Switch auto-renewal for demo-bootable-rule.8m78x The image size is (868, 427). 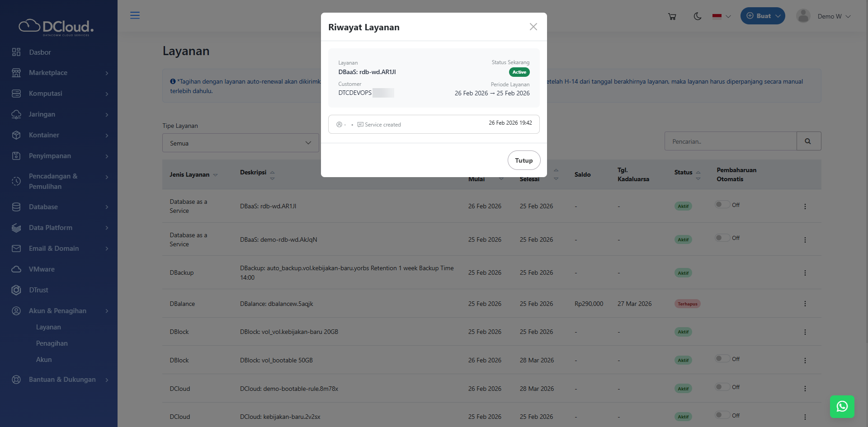click(x=722, y=387)
